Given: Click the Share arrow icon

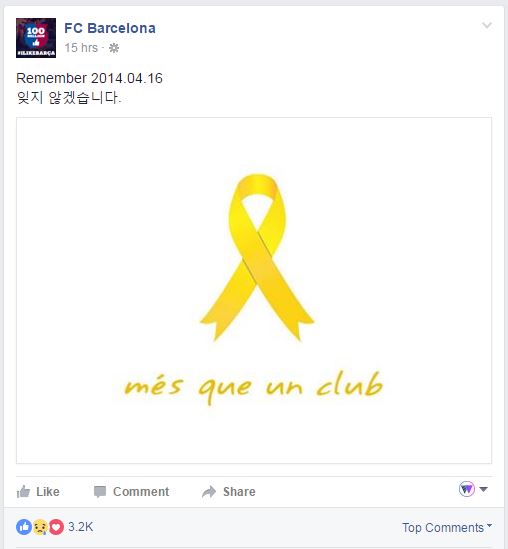Looking at the screenshot, I should [209, 492].
